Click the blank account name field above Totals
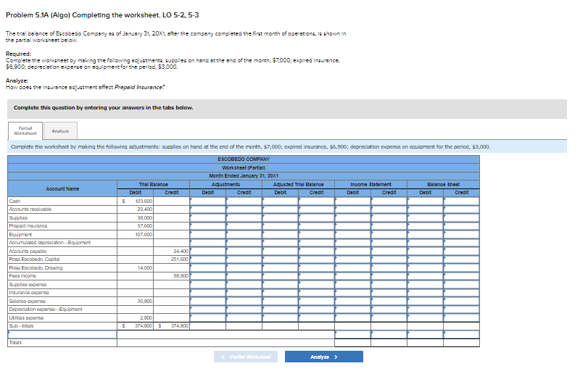The width and height of the screenshot is (588, 387). tap(62, 334)
